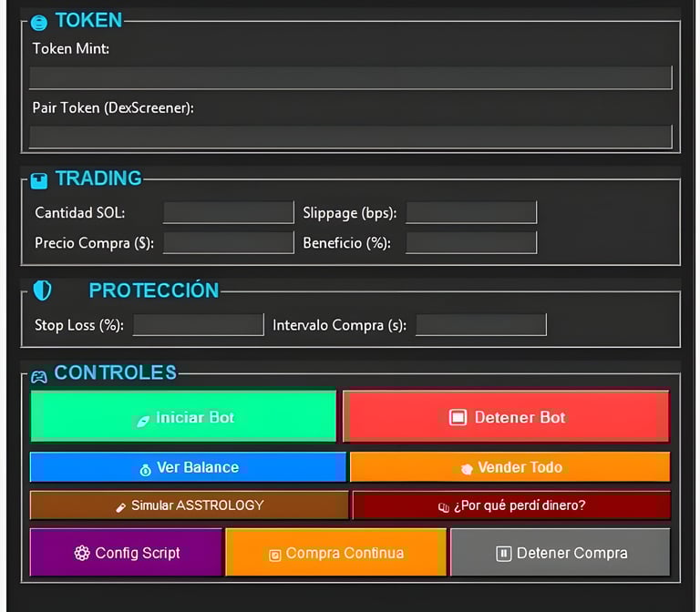The height and width of the screenshot is (612, 700).
Task: Run Simular ASSTROLOGY button
Action: click(x=190, y=505)
